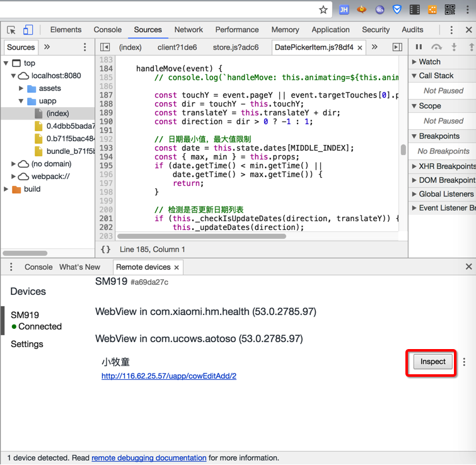Open remote devices Settings

coord(27,344)
